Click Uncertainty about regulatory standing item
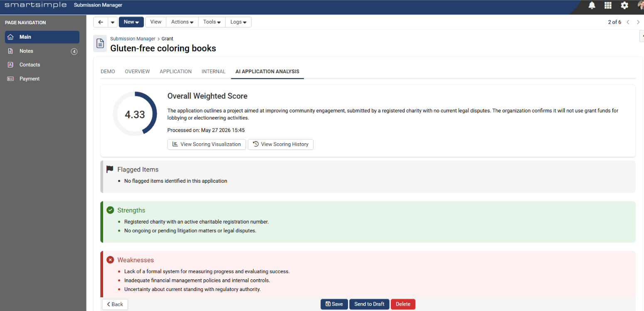644x311 pixels. 192,289
